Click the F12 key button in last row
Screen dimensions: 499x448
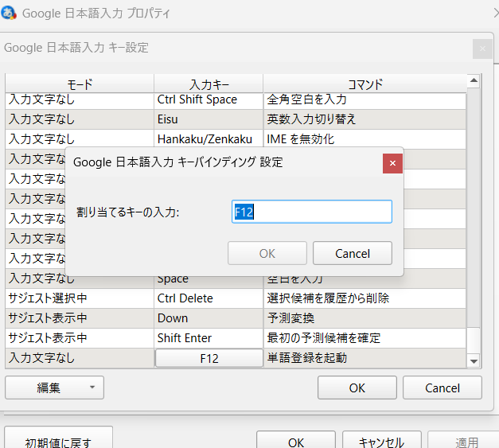pyautogui.click(x=209, y=358)
